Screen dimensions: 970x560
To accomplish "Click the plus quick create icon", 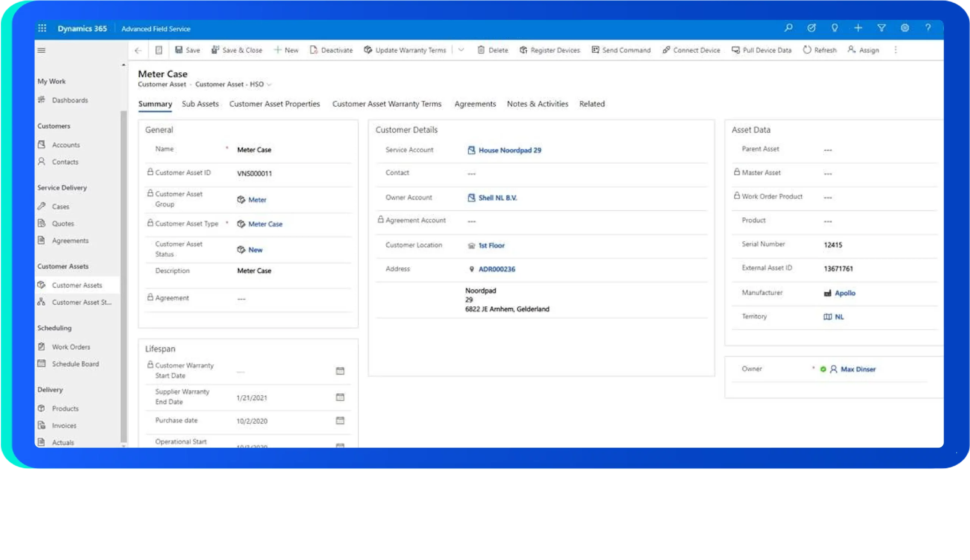I will pyautogui.click(x=858, y=28).
